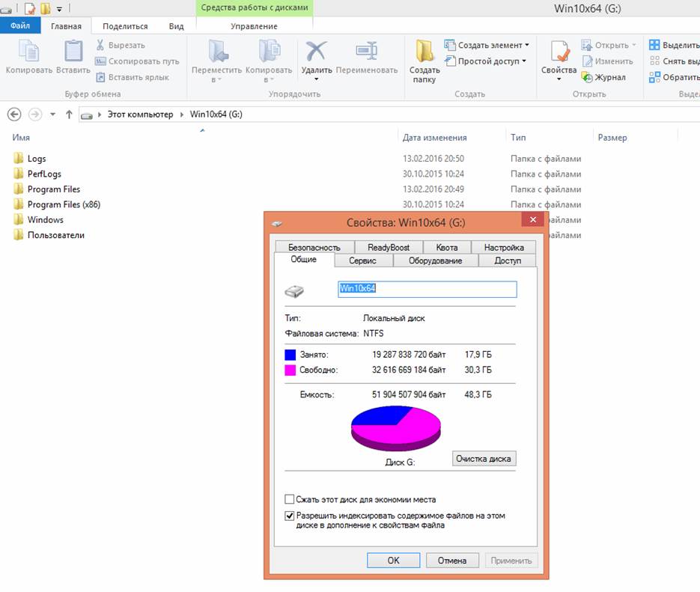Toggle allow indexing file contents checkbox

pyautogui.click(x=289, y=515)
